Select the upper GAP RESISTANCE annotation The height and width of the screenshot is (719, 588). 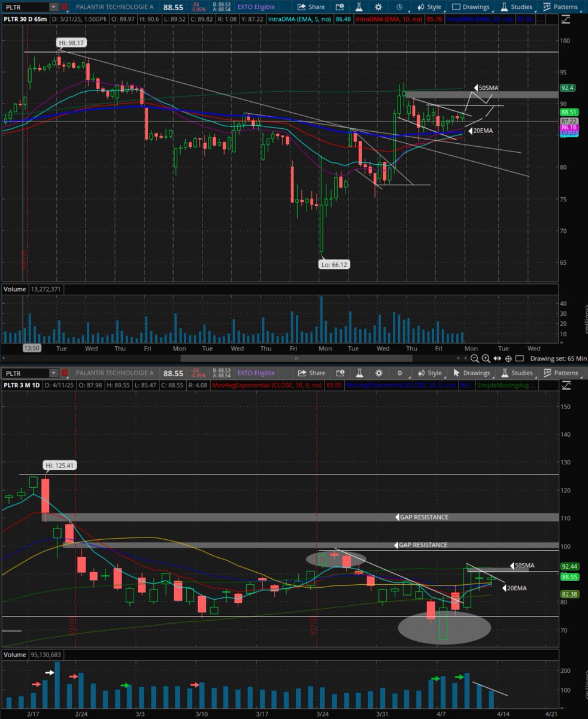(422, 517)
